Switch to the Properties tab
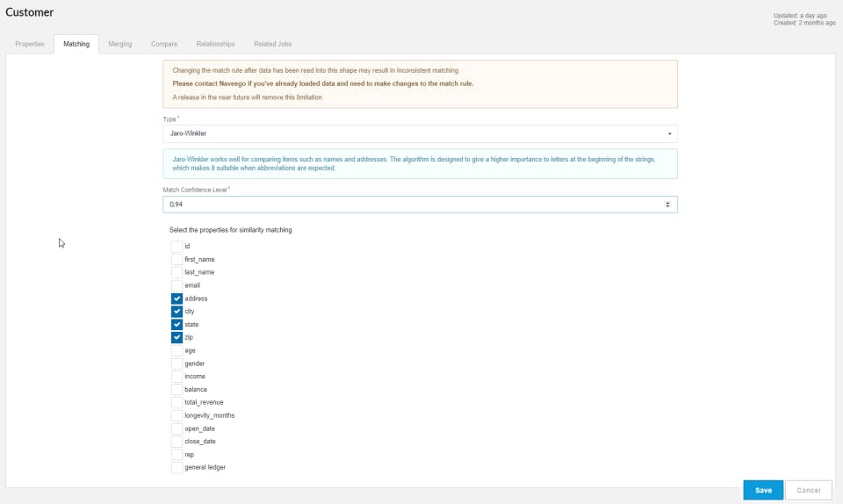 point(30,44)
